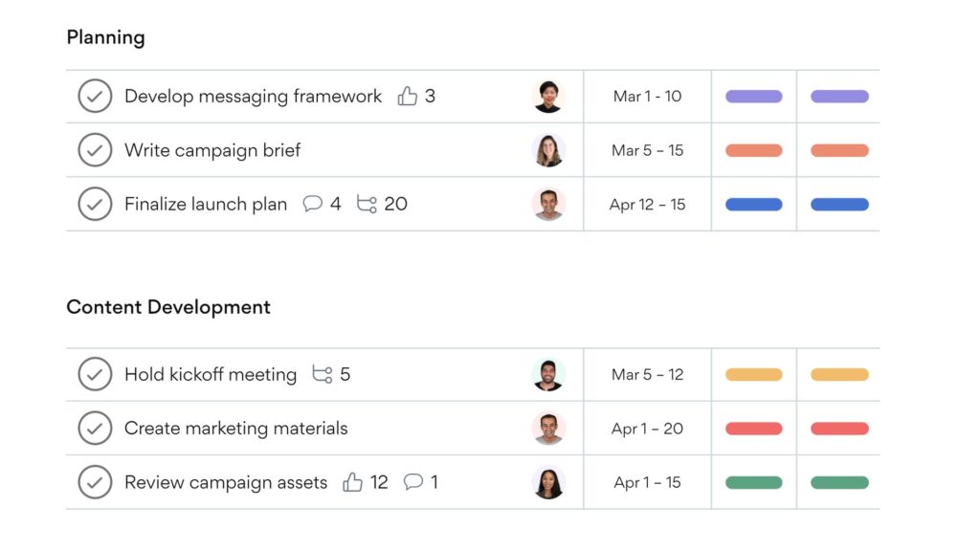Click the first purple tag on Develop messaging framework
Screen dimensions: 980x551
[x=754, y=96]
